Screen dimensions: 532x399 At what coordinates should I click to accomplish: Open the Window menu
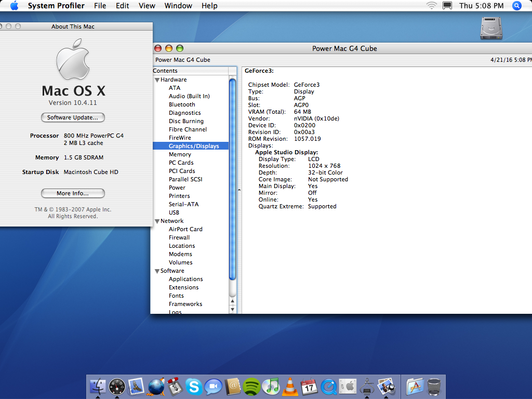coord(177,6)
